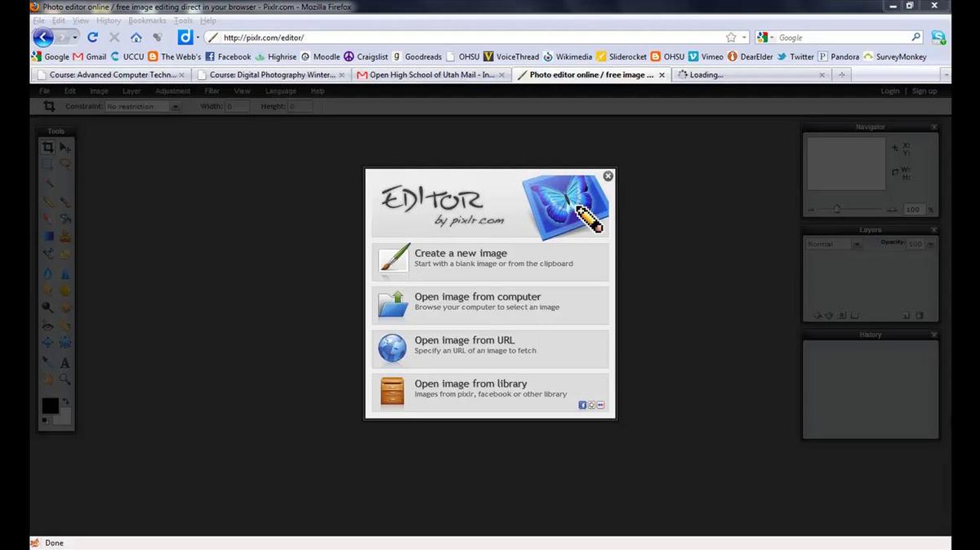This screenshot has width=980, height=550.
Task: Click Open image from computer option
Action: click(490, 304)
